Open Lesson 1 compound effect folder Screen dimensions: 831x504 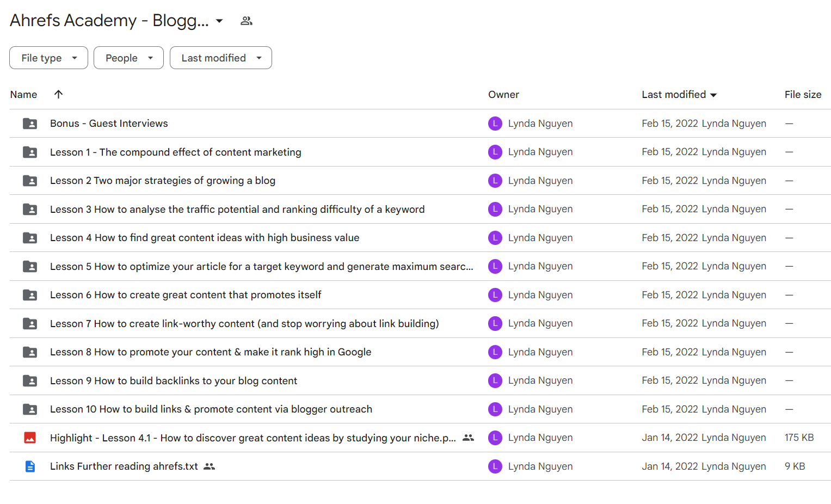(175, 152)
